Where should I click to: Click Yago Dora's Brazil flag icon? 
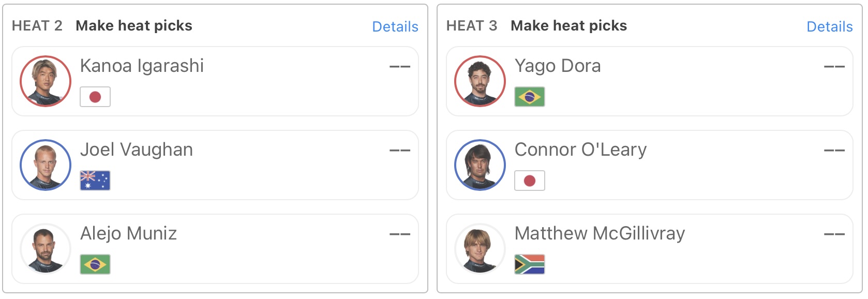click(x=530, y=97)
